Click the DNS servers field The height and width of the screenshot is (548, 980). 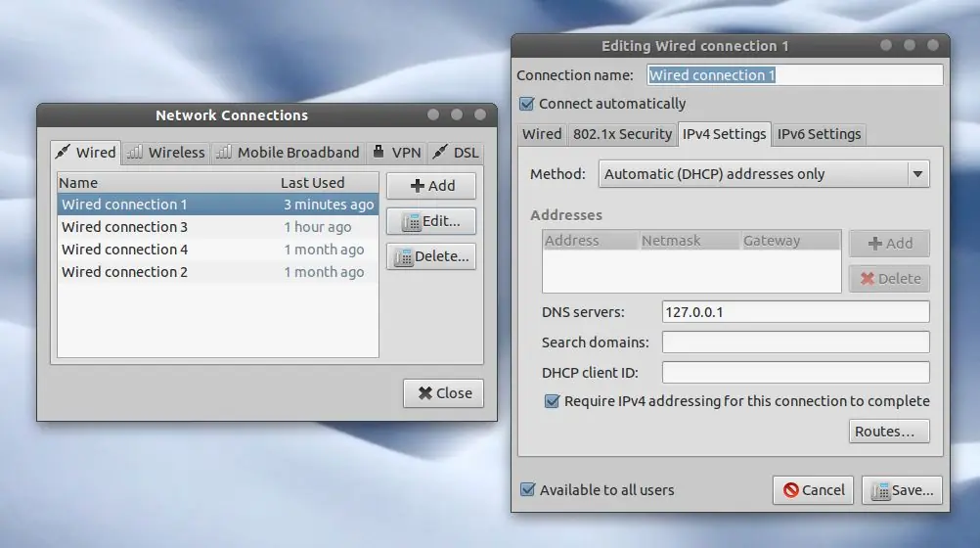coord(795,312)
